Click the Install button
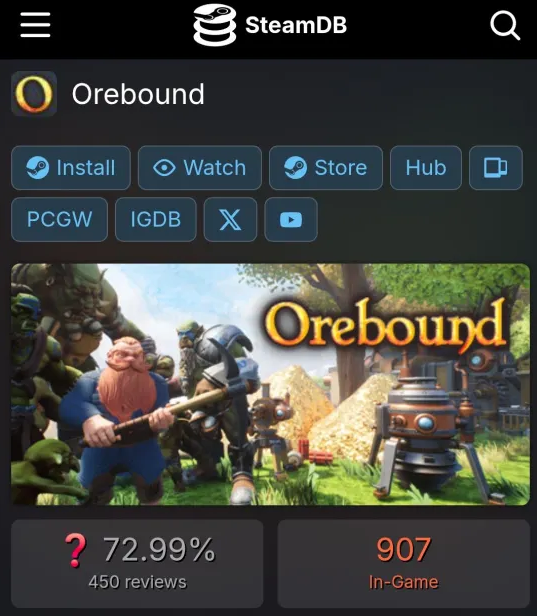 pyautogui.click(x=71, y=168)
